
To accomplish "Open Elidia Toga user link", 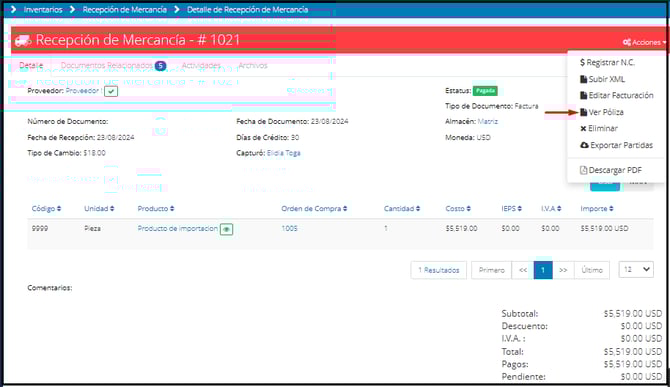I will tap(284, 153).
